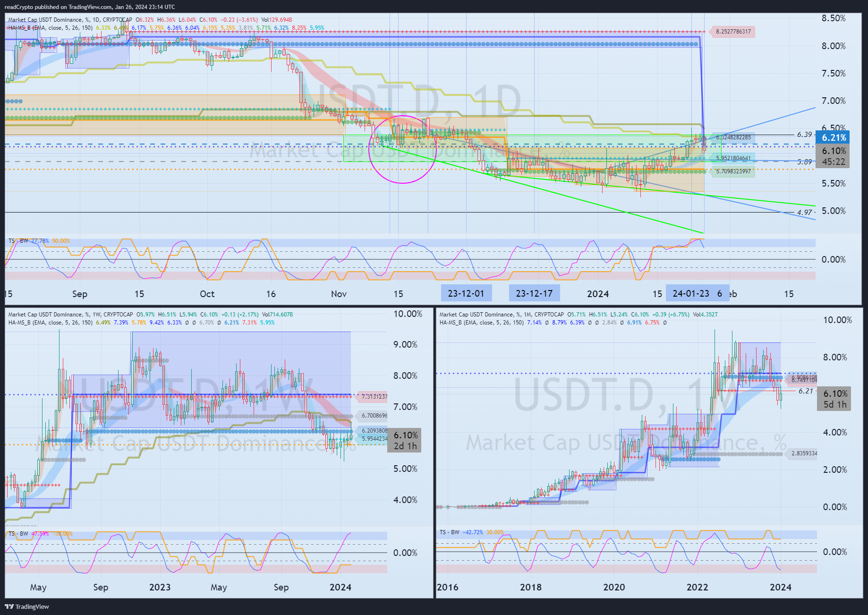Click the 6.10% 2d 1h price tag on the 1W chart
Screen dimensions: 868x615
tap(405, 440)
